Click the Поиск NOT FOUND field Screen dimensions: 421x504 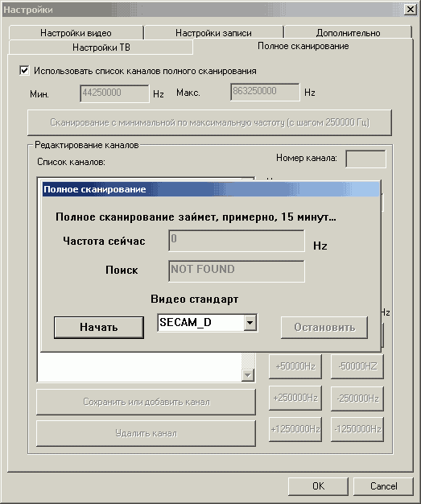point(237,271)
